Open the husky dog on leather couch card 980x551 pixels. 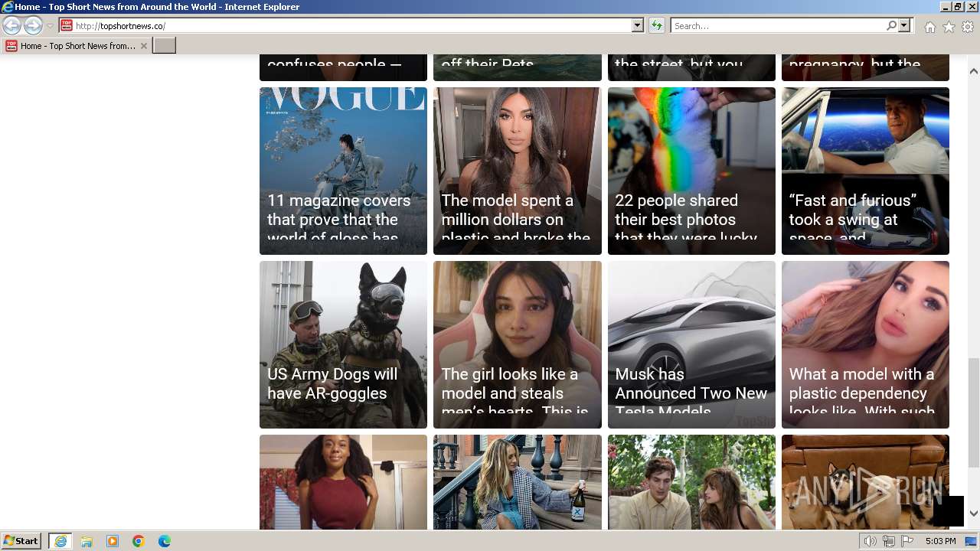(865, 482)
